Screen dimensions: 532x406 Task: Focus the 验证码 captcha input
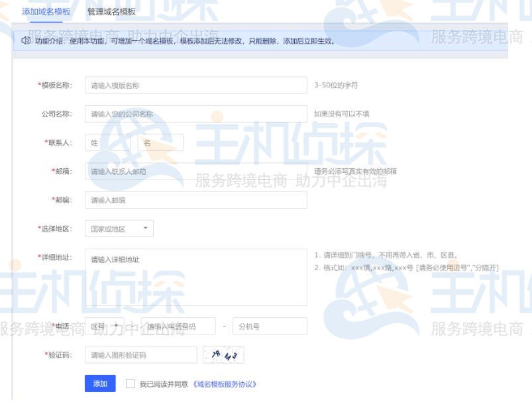[x=140, y=355]
